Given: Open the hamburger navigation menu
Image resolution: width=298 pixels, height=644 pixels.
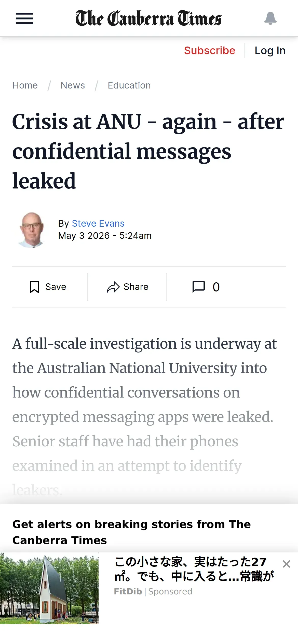Looking at the screenshot, I should pos(24,18).
